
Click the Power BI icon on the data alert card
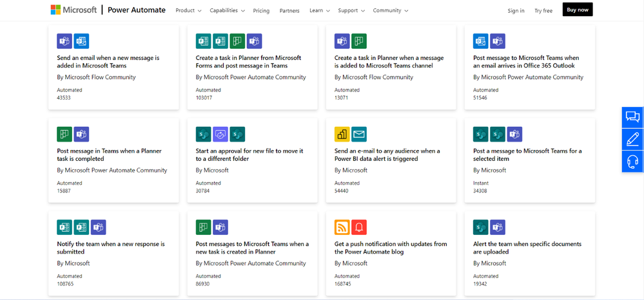342,134
